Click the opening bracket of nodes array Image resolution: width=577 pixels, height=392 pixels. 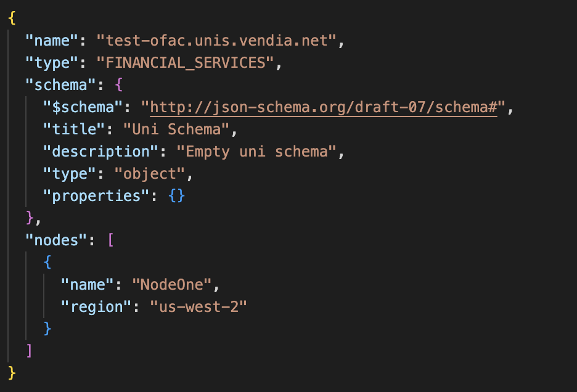[x=110, y=240]
